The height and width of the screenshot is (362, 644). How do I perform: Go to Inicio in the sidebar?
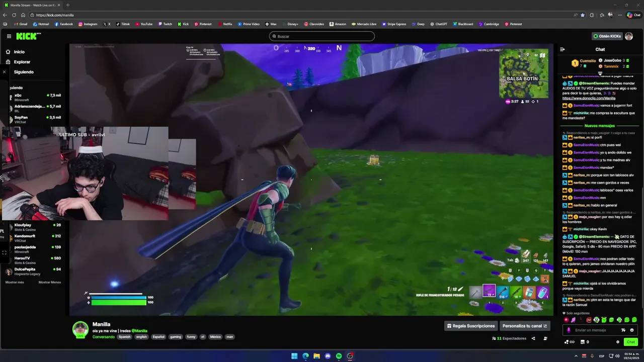(x=19, y=52)
